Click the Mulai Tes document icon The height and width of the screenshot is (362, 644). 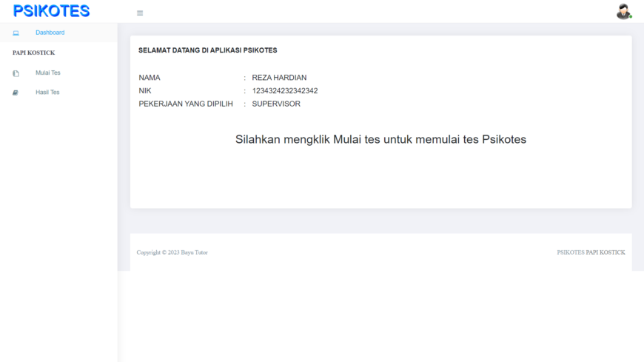(16, 73)
